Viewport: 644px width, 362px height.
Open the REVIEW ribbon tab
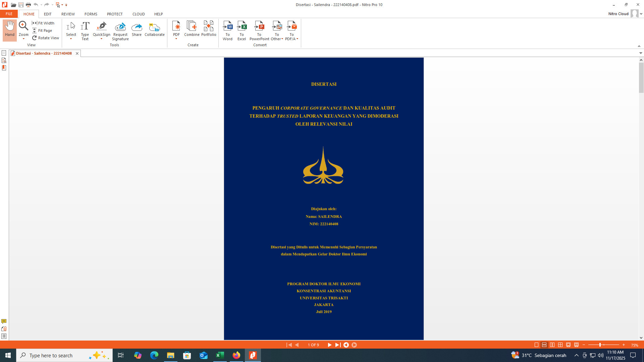coord(68,14)
